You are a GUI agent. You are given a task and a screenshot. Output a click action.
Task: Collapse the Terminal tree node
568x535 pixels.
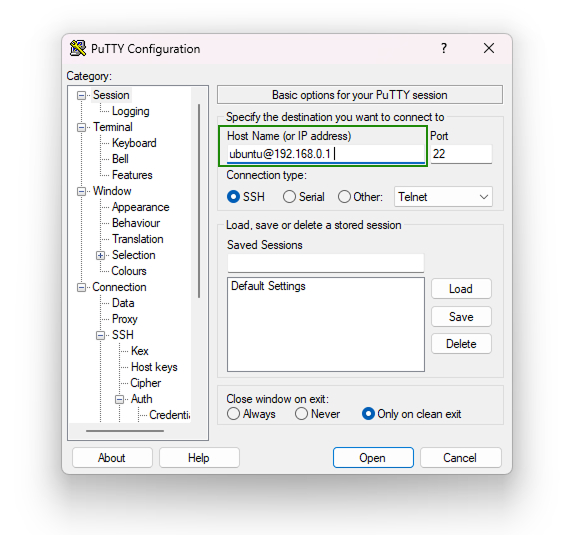82,128
